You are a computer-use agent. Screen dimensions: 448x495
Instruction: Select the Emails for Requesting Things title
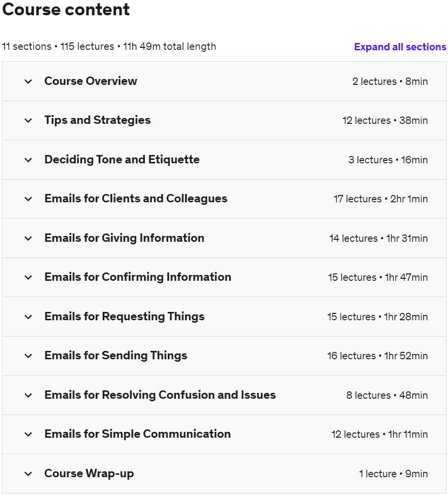coord(124,317)
